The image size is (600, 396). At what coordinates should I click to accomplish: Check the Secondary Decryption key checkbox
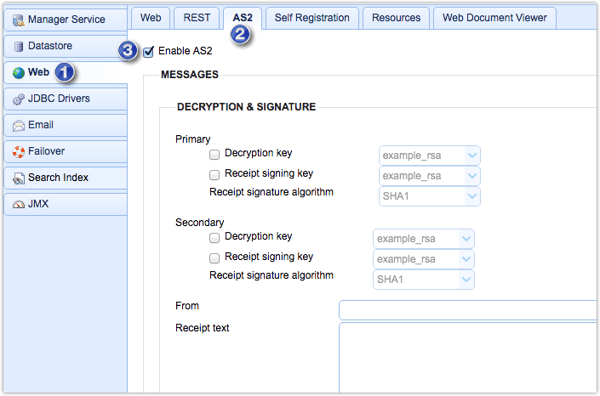214,238
